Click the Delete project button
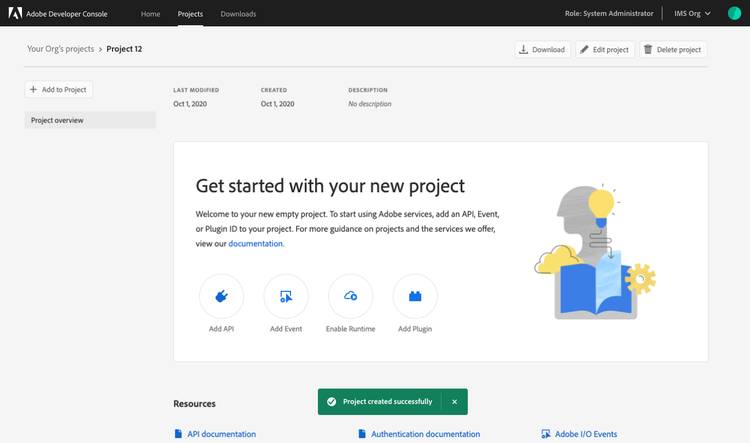Screen dimensions: 750x443 click(x=672, y=49)
